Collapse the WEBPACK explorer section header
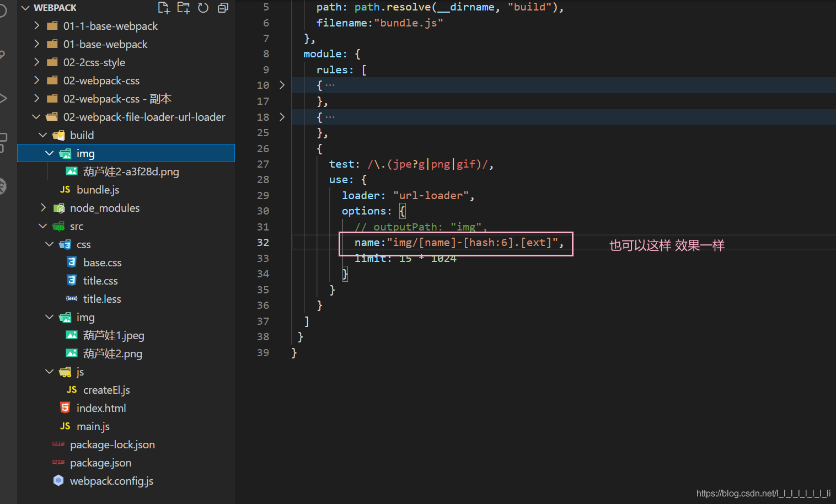This screenshot has width=836, height=504. click(x=25, y=7)
